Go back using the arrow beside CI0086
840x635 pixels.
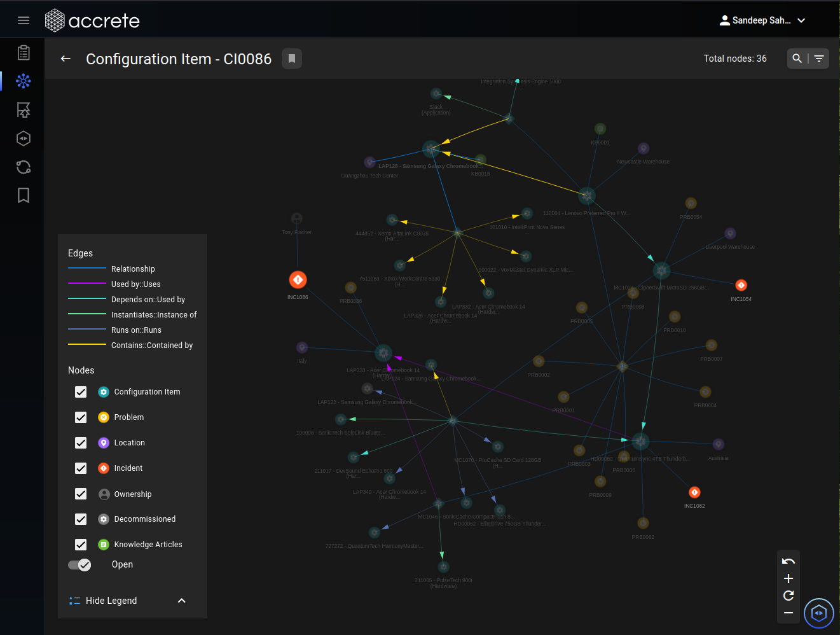click(x=65, y=59)
